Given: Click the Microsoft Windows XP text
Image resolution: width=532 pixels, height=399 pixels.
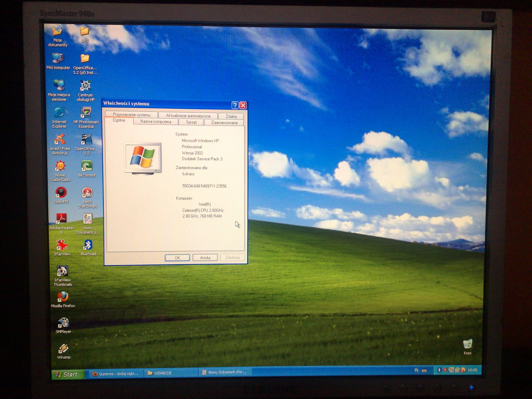Looking at the screenshot, I should point(200,141).
